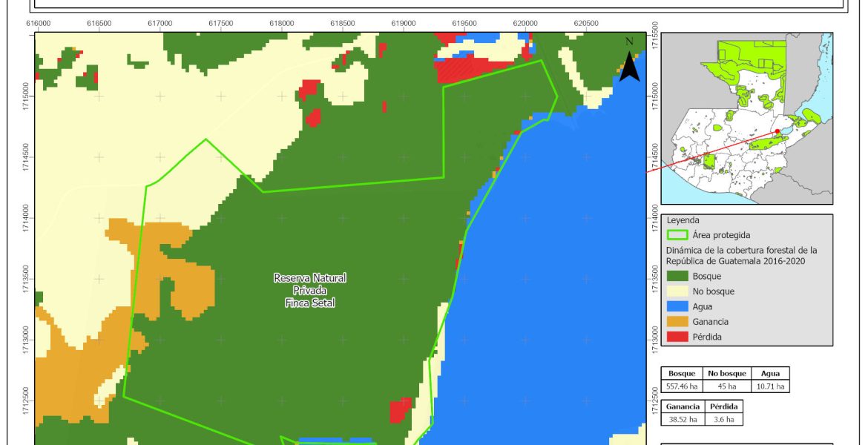The height and width of the screenshot is (445, 868).
Task: Click the Ganancia column header in table
Action: coord(682,406)
